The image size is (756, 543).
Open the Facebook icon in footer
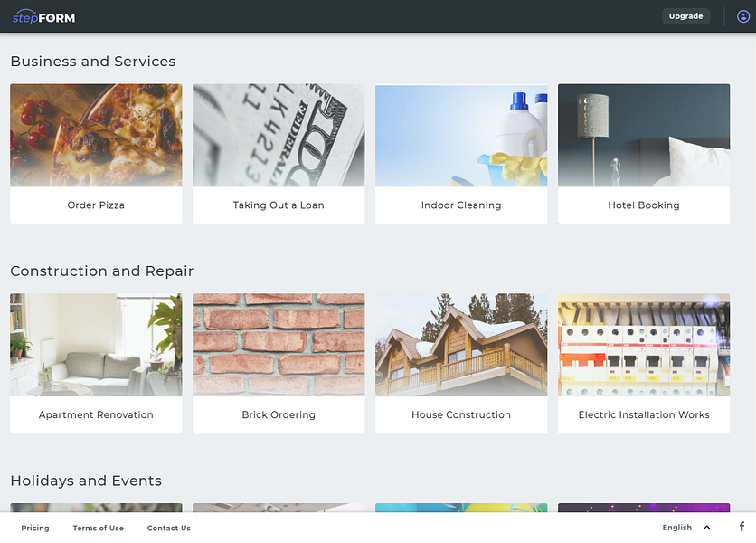click(x=742, y=527)
